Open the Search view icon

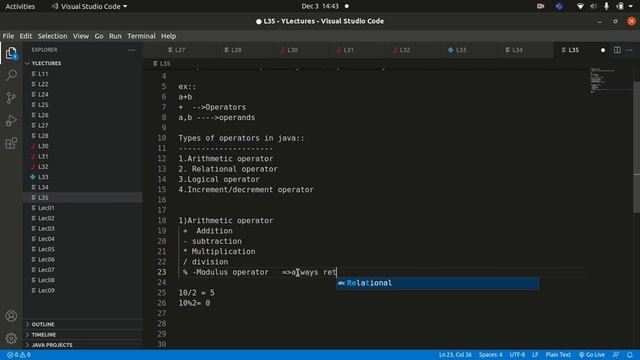[11, 75]
